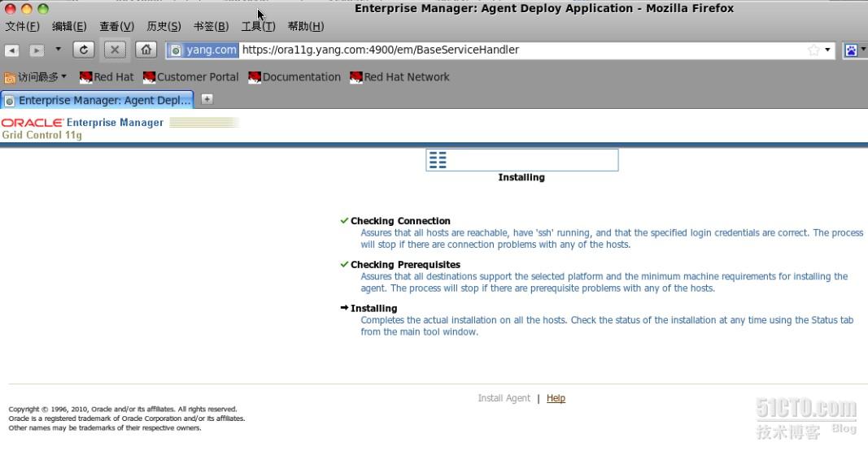The image size is (868, 451).
Task: Open the Customer Portal bookmark
Action: [191, 77]
